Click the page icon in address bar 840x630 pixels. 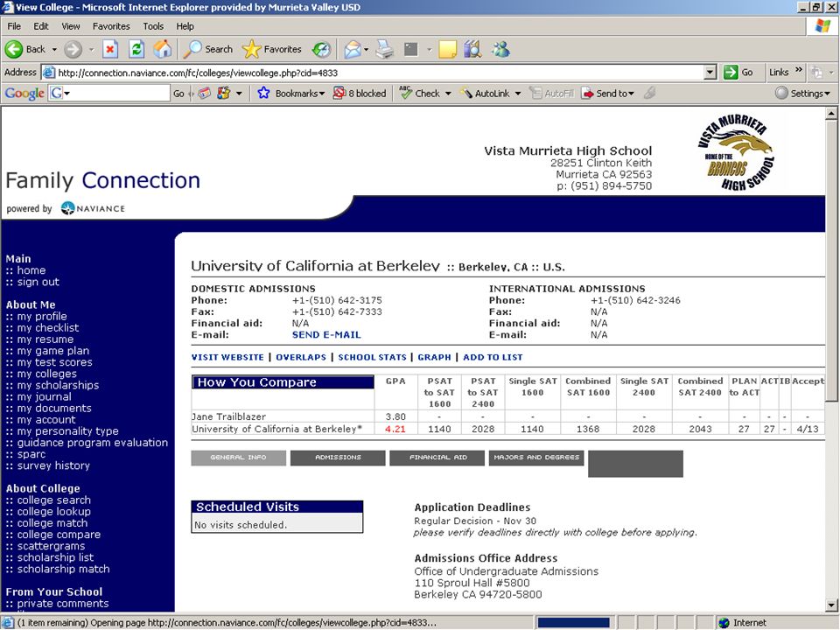coord(49,73)
